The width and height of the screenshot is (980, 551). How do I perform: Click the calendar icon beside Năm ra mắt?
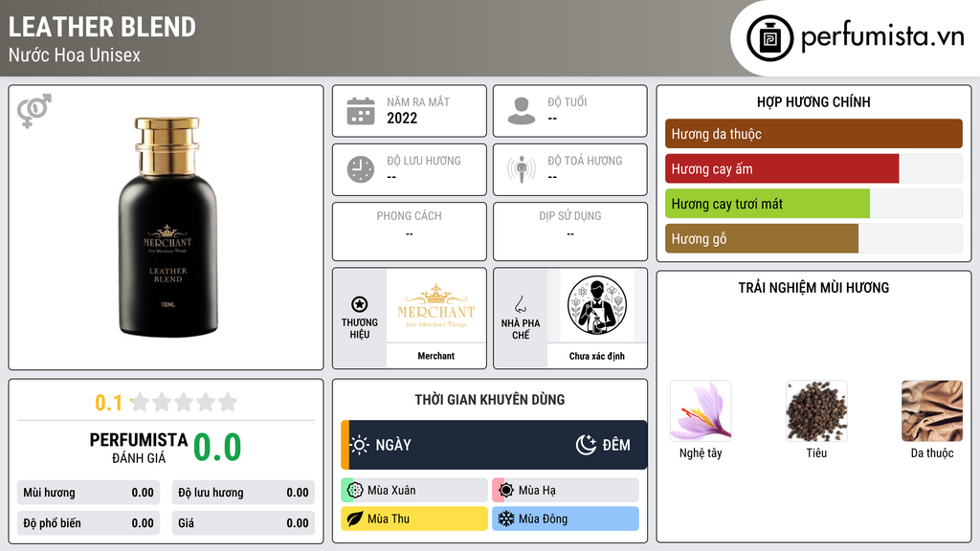tap(361, 111)
